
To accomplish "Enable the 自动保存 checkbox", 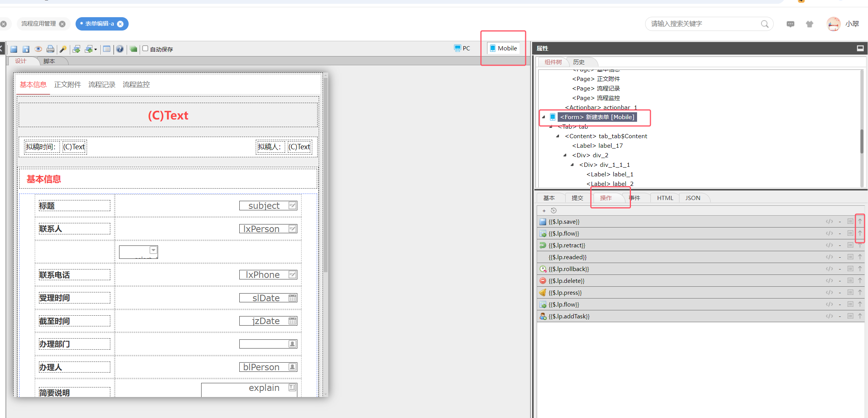I will 145,48.
